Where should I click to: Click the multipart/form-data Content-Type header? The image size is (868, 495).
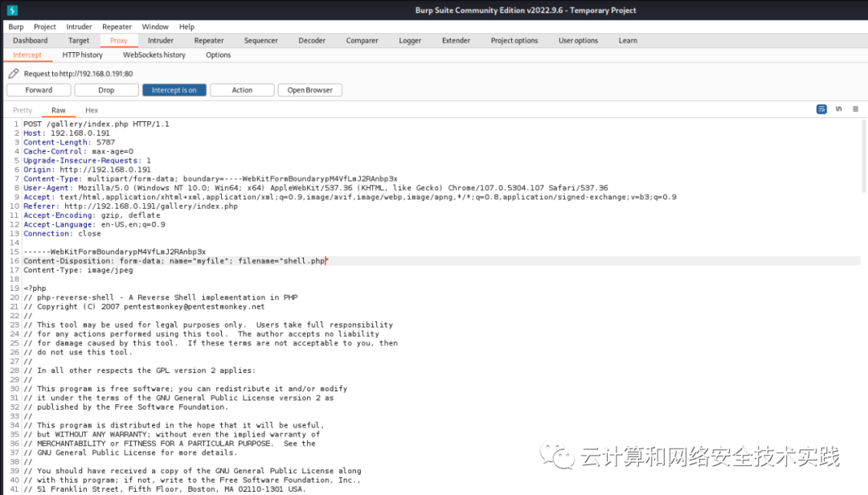[x=211, y=179]
